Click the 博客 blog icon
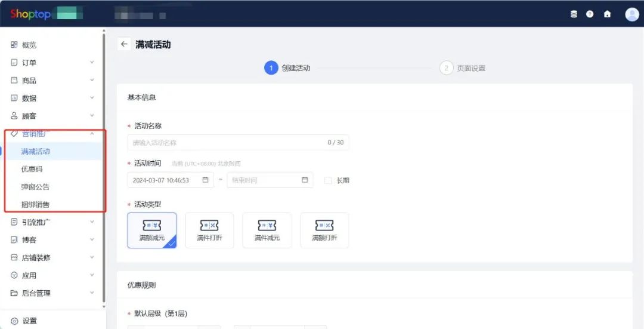This screenshot has height=329, width=644. (x=14, y=240)
